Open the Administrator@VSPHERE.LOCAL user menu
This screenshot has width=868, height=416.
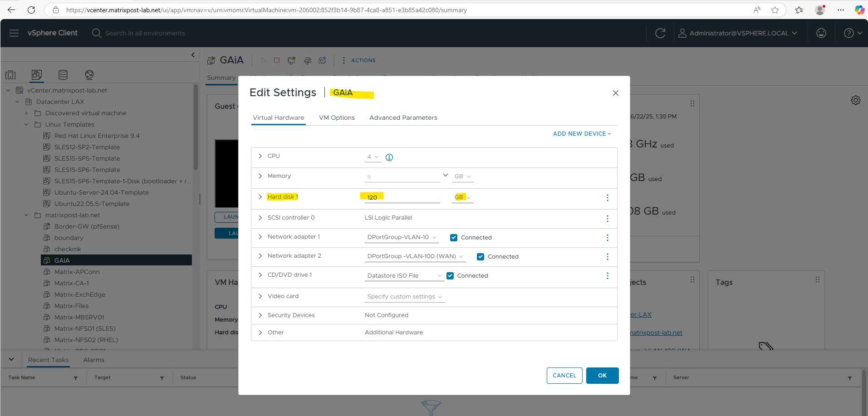coord(738,33)
